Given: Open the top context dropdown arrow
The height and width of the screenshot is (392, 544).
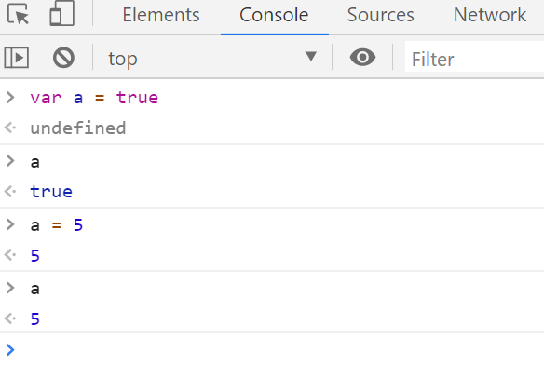Looking at the screenshot, I should [310, 56].
